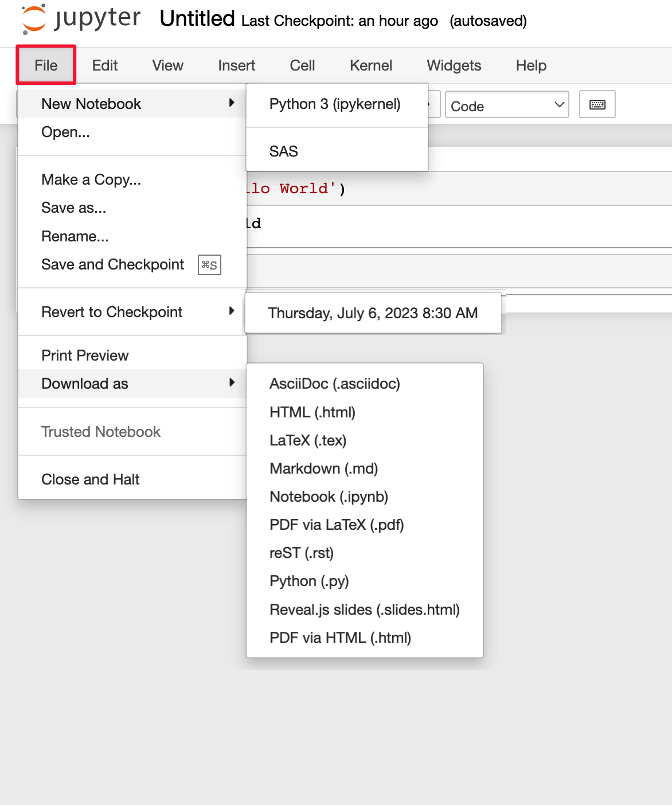This screenshot has width=672, height=805.
Task: Choose Save as... option
Action: click(132, 208)
